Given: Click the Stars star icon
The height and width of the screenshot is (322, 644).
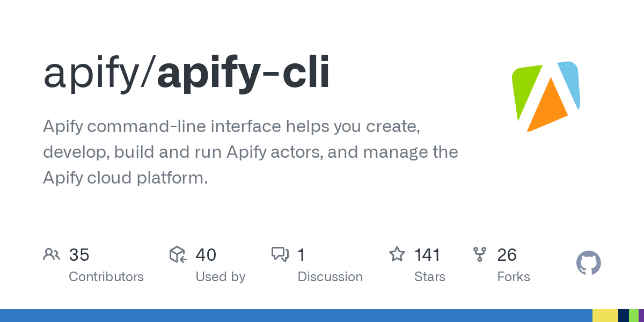Looking at the screenshot, I should (397, 254).
